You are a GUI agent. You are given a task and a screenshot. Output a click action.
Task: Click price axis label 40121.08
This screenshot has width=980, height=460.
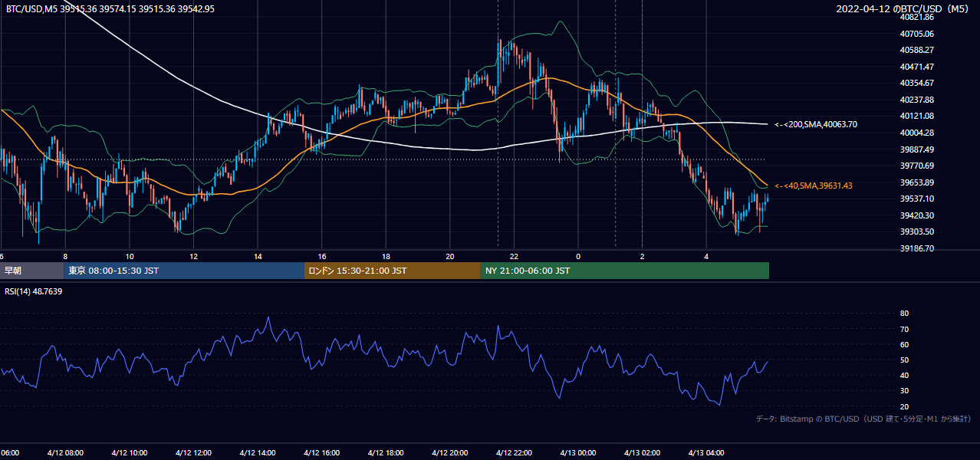pyautogui.click(x=917, y=116)
